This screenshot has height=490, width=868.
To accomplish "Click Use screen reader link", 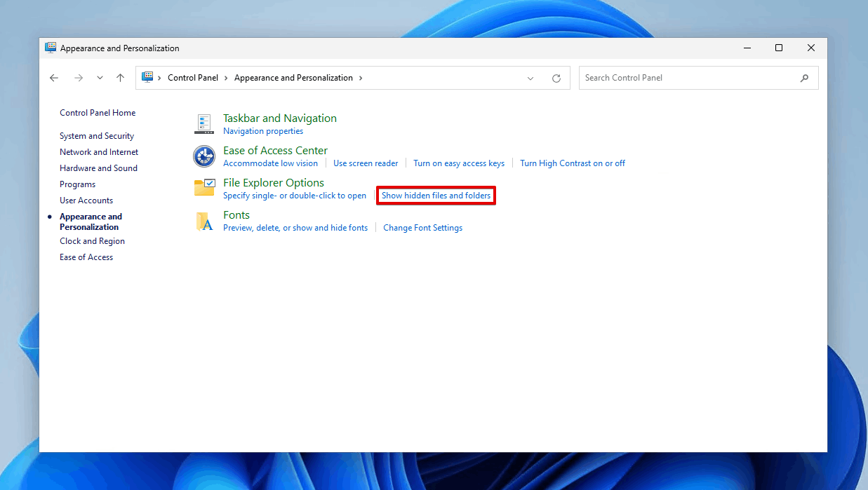I will pyautogui.click(x=366, y=163).
